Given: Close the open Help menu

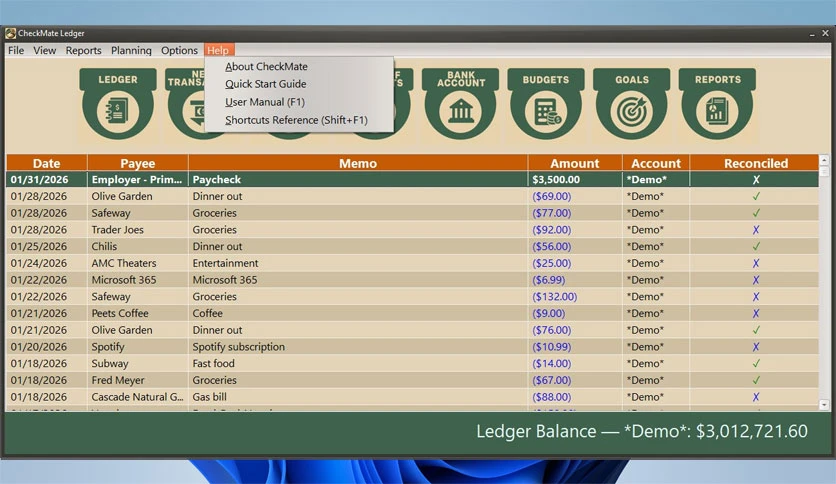Looking at the screenshot, I should point(218,50).
